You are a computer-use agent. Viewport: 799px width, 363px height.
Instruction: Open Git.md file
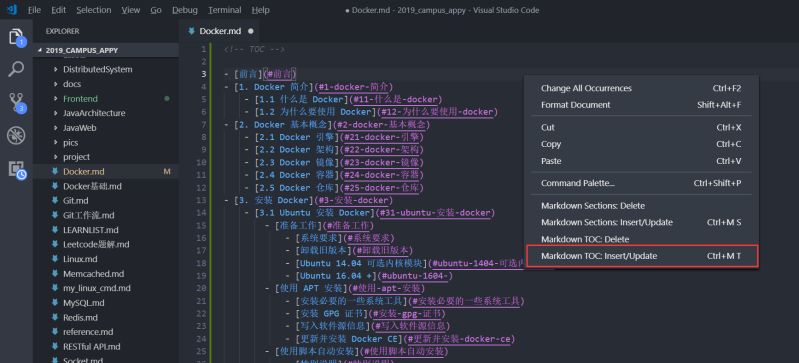tap(106, 201)
